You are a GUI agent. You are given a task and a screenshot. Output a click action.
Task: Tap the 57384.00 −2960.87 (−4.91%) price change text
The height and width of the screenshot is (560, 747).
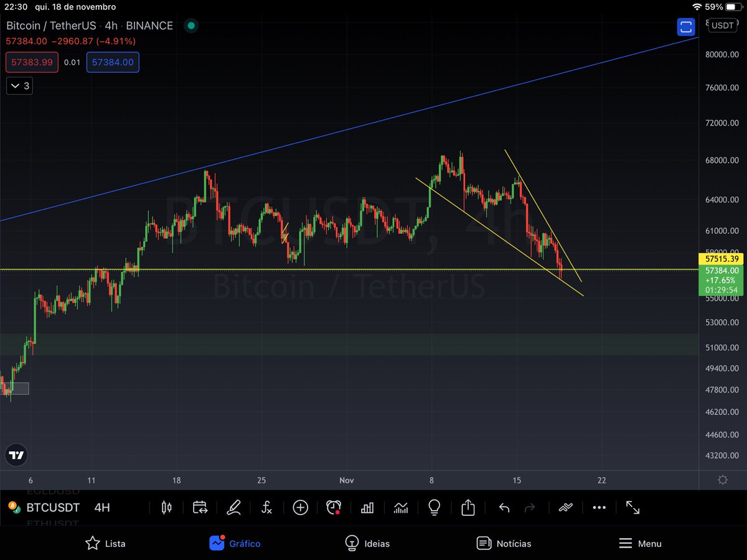pos(71,41)
